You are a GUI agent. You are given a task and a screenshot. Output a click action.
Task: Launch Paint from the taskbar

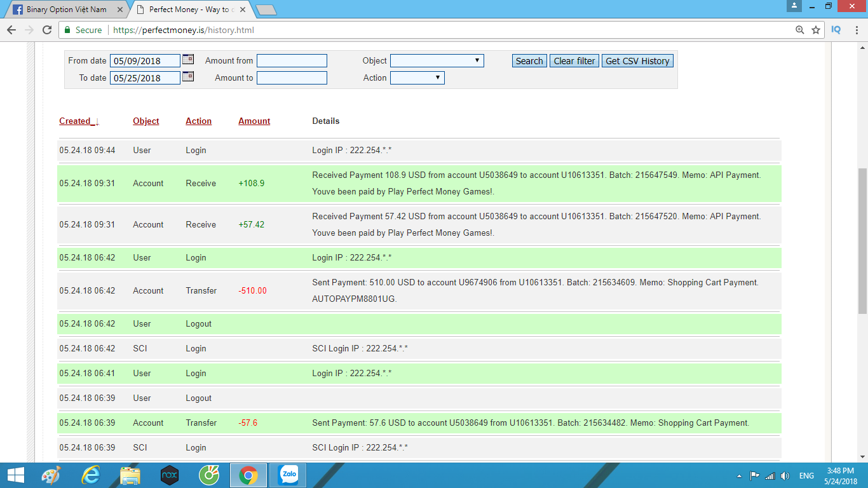[x=51, y=475]
